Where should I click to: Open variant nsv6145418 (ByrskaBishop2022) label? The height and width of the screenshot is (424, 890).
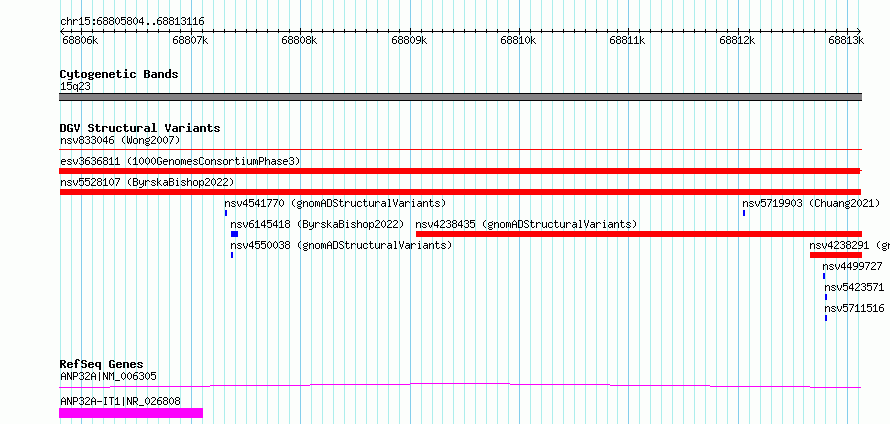pyautogui.click(x=317, y=224)
